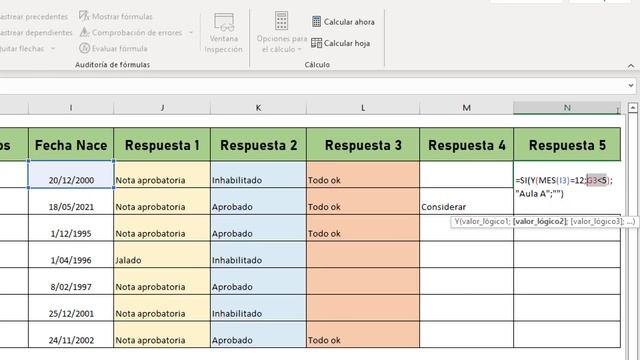640x360 pixels.
Task: Select the Jalado cell
Action: click(162, 255)
